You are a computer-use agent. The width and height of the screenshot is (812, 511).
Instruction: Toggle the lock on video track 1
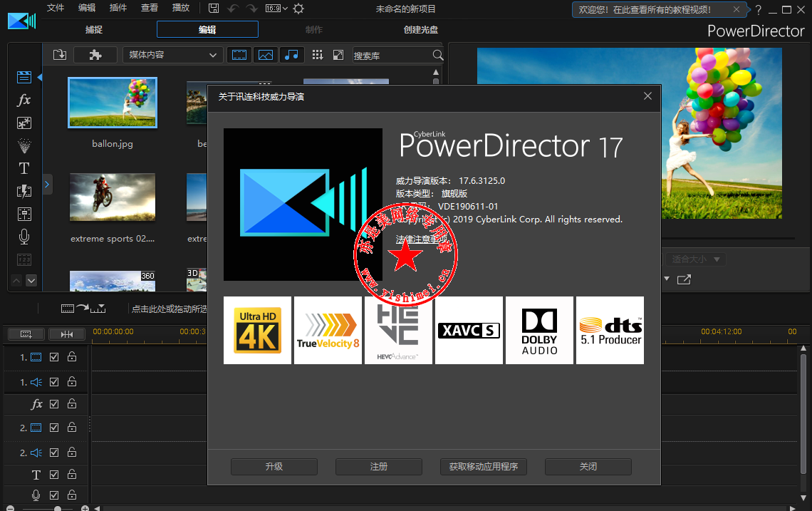pyautogui.click(x=72, y=356)
